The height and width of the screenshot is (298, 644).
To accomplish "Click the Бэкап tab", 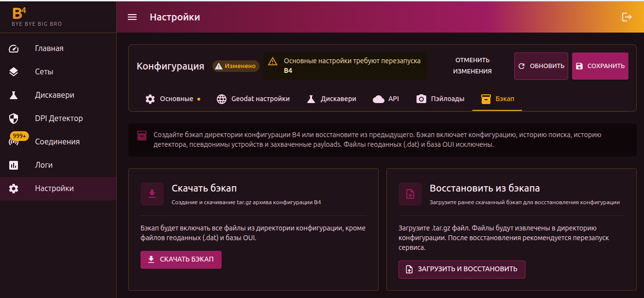I will [497, 99].
